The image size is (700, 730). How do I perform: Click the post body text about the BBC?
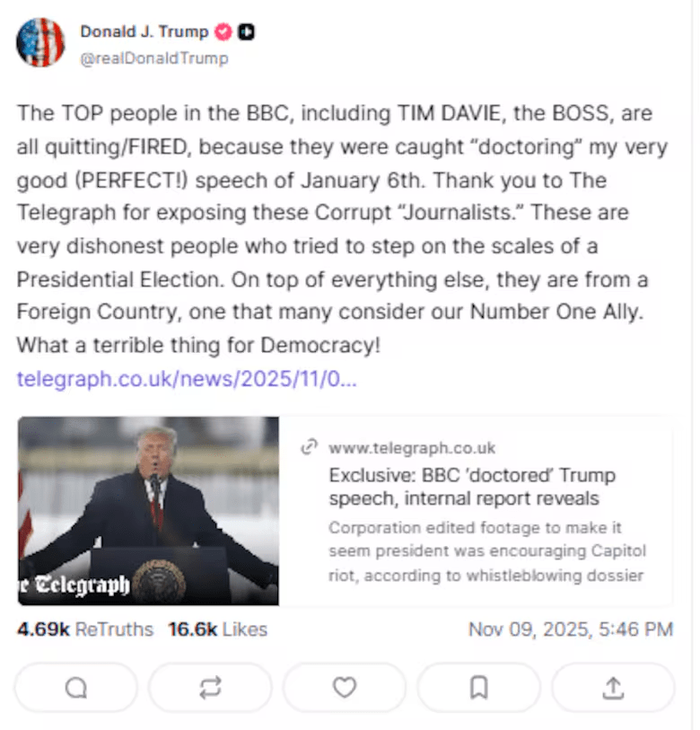coord(334,229)
